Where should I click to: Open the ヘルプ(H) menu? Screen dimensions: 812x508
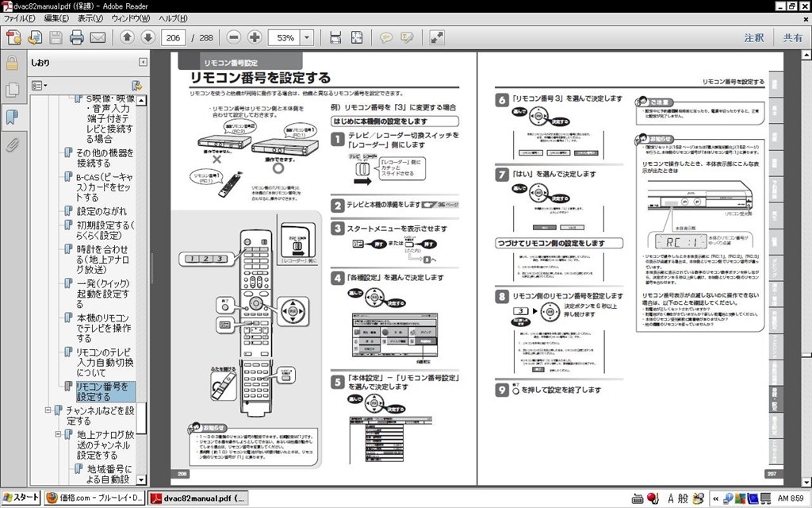[x=172, y=18]
